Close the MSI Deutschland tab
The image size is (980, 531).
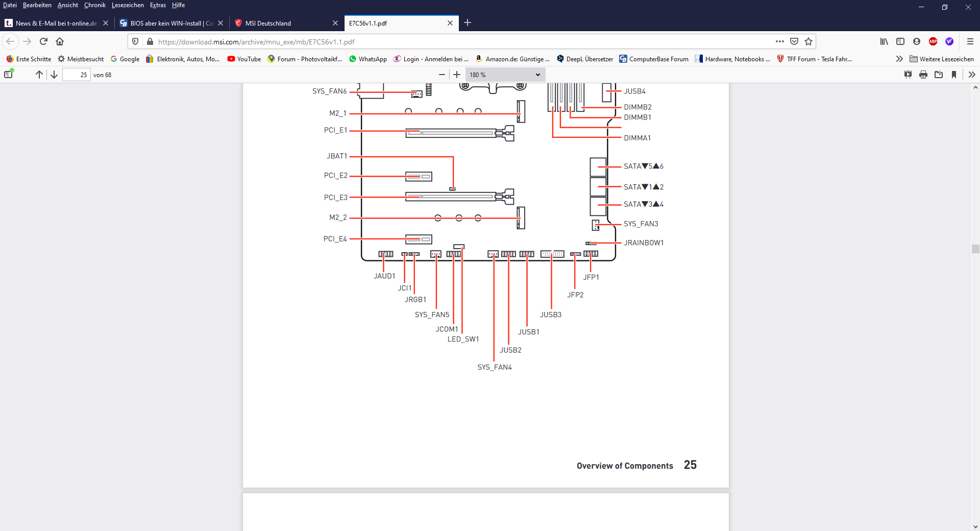click(x=335, y=23)
